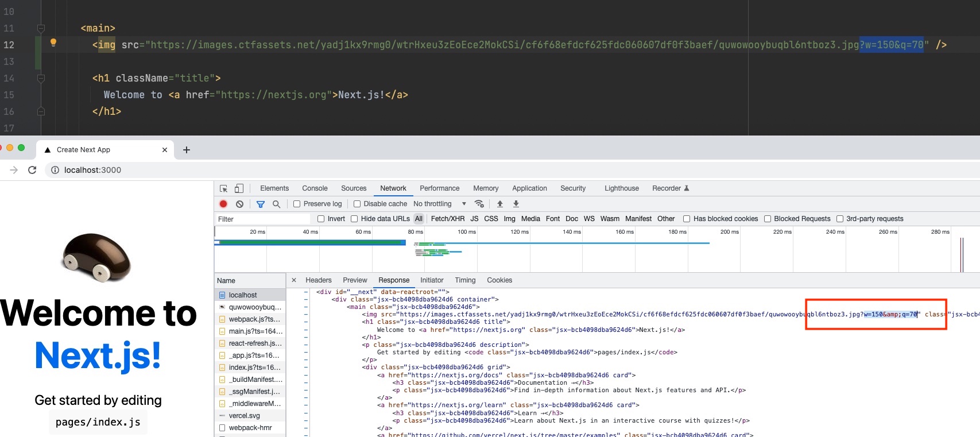Click the inspect element picker icon

(x=223, y=188)
